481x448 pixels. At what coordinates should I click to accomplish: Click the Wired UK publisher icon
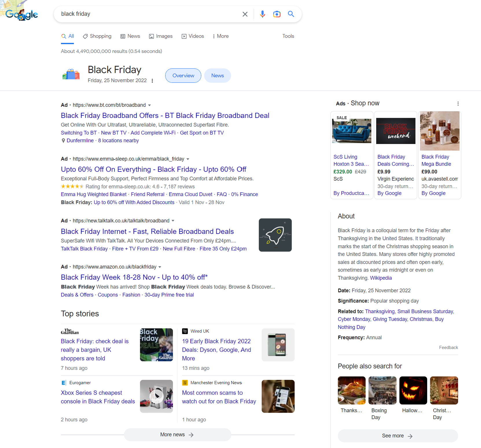pyautogui.click(x=185, y=331)
